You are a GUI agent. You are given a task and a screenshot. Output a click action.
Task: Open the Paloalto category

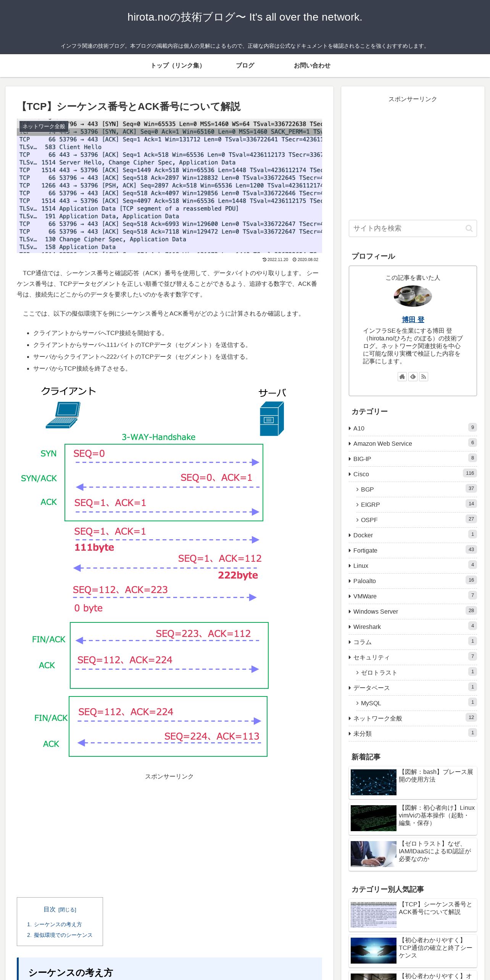[x=413, y=581]
